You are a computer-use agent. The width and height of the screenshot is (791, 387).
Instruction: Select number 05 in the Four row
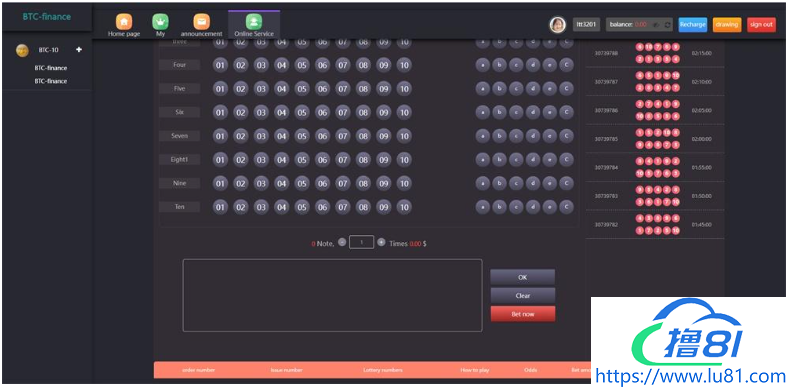point(302,65)
